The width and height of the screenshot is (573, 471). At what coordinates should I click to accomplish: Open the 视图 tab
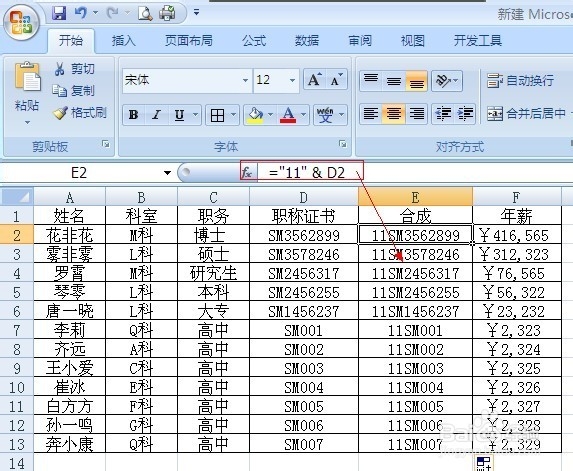coord(413,40)
